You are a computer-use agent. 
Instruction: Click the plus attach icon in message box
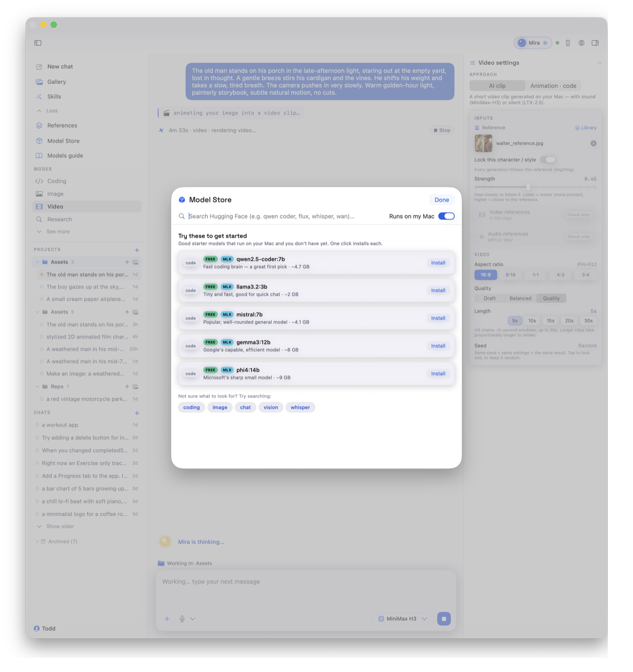pyautogui.click(x=167, y=618)
